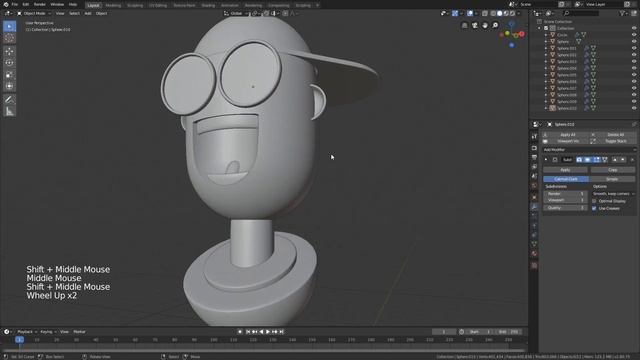Switch to solid viewport shading
The height and width of the screenshot is (360, 640).
coord(500,13)
